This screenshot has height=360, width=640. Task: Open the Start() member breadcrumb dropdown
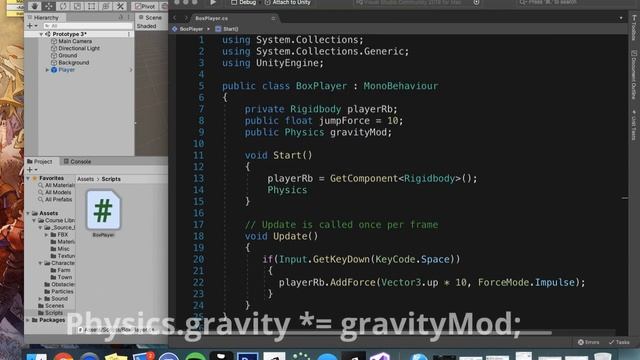click(x=227, y=29)
